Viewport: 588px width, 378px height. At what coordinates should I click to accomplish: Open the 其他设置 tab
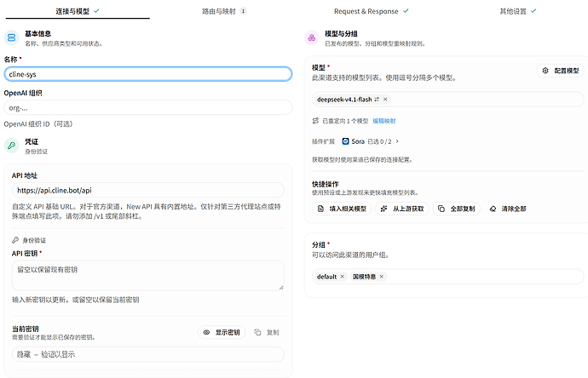(518, 11)
